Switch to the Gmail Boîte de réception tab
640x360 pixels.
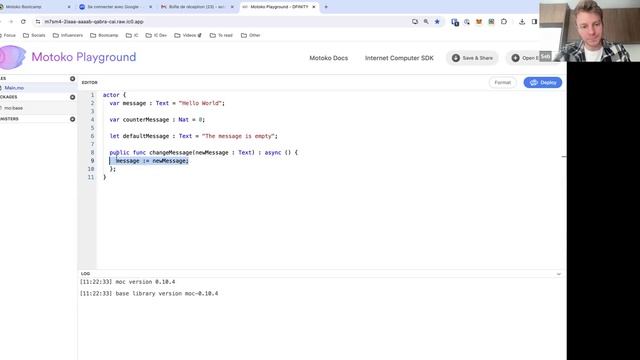(x=197, y=7)
